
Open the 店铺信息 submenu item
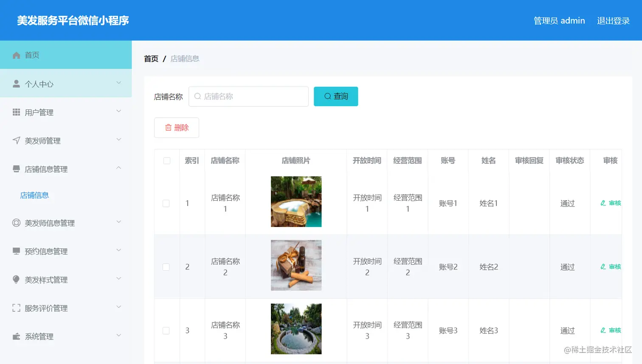tap(34, 195)
